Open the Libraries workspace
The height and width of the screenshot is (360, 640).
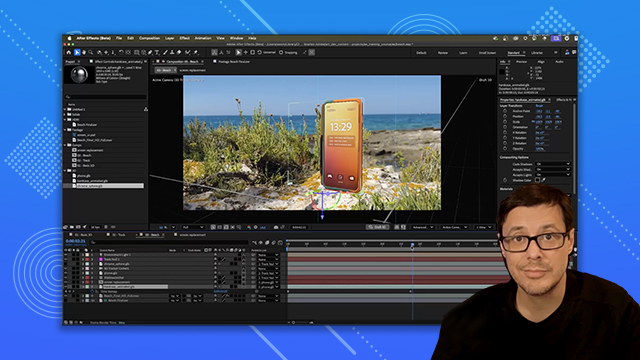(x=537, y=53)
